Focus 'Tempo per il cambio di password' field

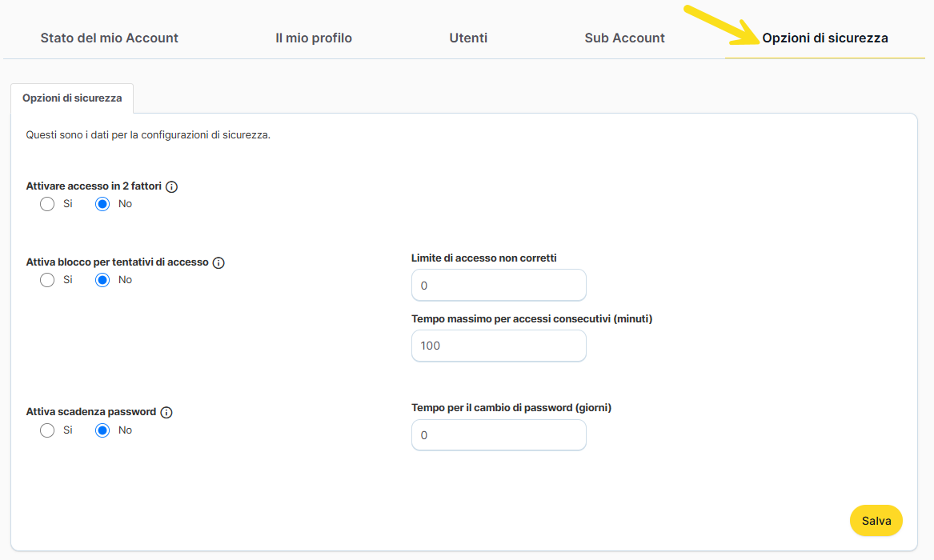coord(498,435)
